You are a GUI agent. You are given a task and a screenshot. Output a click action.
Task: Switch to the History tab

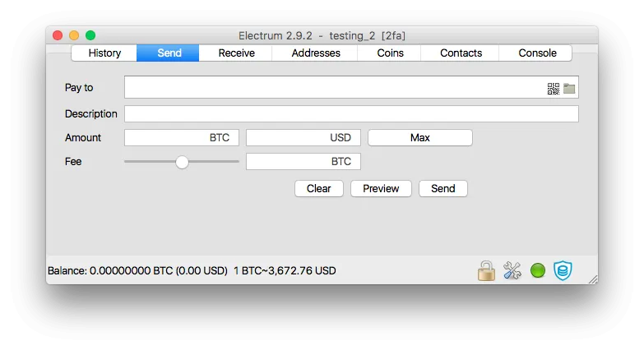tap(104, 53)
